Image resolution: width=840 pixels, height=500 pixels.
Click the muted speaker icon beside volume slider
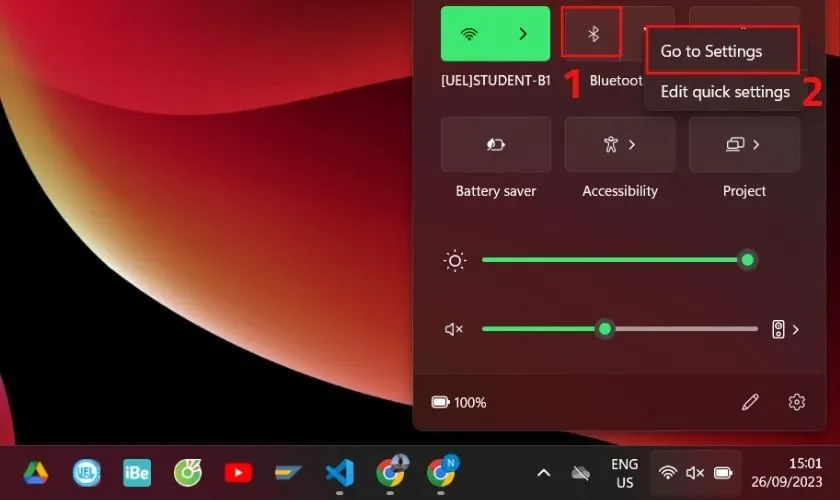(454, 329)
